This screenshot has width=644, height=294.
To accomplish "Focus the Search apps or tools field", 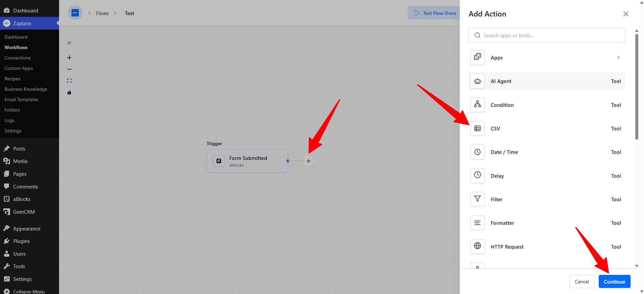I will (547, 35).
